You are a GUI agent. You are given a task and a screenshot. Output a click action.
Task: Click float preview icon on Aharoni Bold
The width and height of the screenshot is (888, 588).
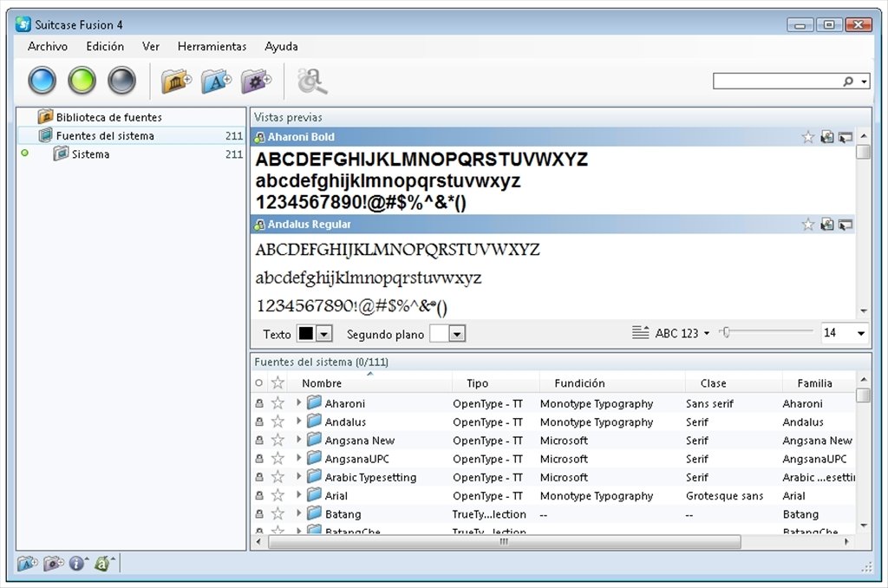click(x=845, y=137)
